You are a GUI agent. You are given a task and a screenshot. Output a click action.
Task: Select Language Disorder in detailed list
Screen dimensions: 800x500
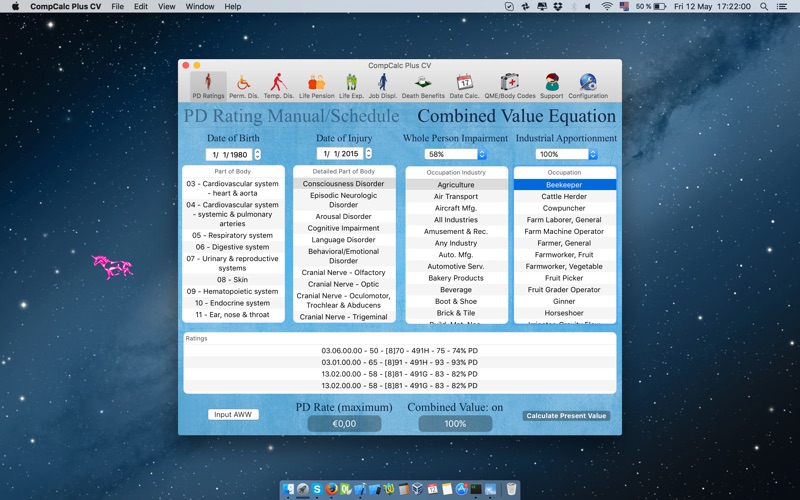click(x=344, y=240)
